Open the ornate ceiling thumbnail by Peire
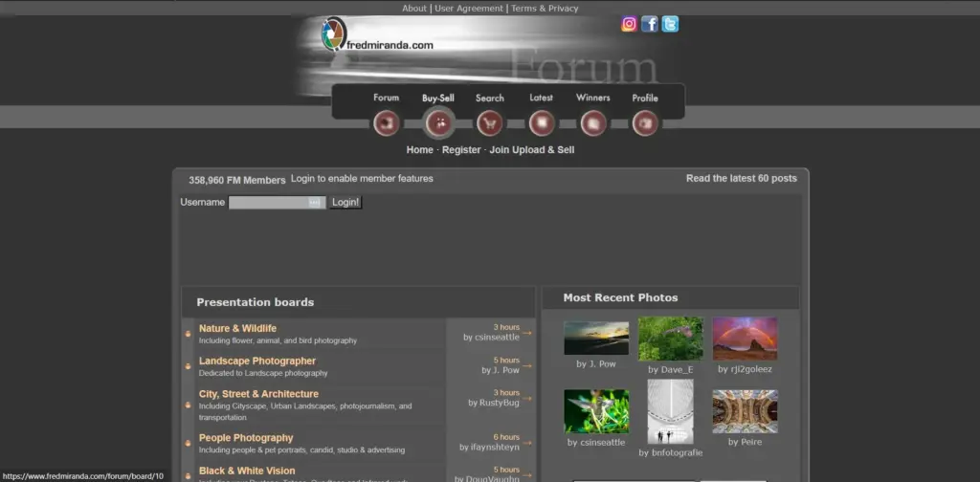 click(x=745, y=411)
